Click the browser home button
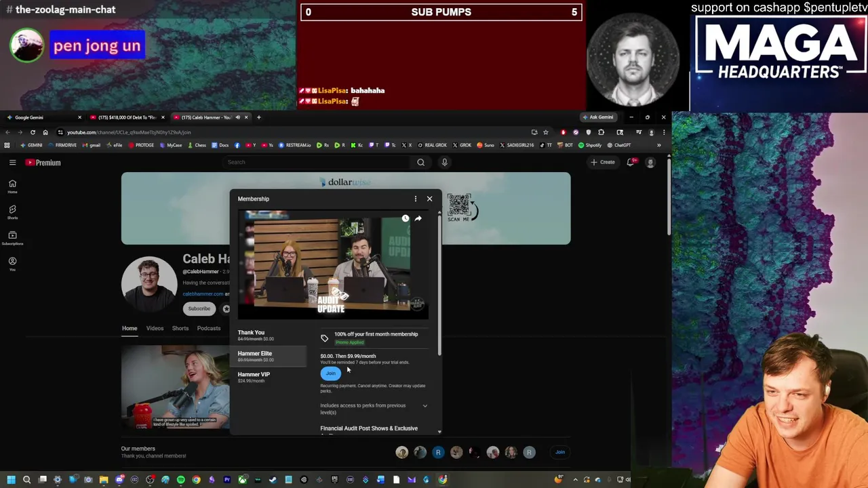Screen dimensions: 868x488 pyautogui.click(x=45, y=132)
